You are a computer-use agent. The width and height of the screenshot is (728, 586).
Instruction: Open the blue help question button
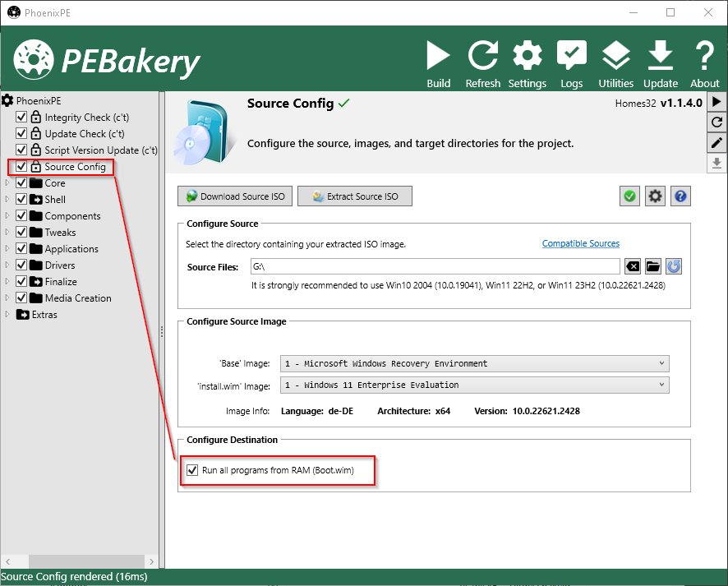pyautogui.click(x=680, y=196)
